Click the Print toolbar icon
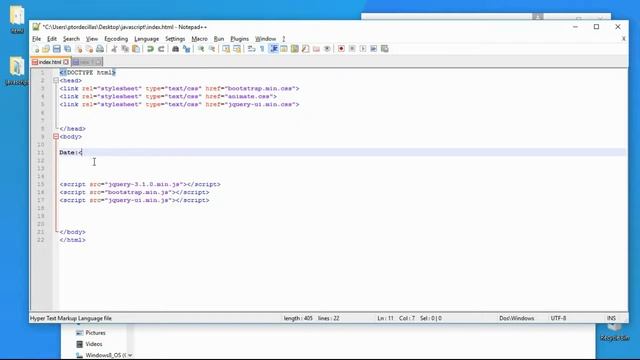The width and height of the screenshot is (640, 360). [100, 49]
